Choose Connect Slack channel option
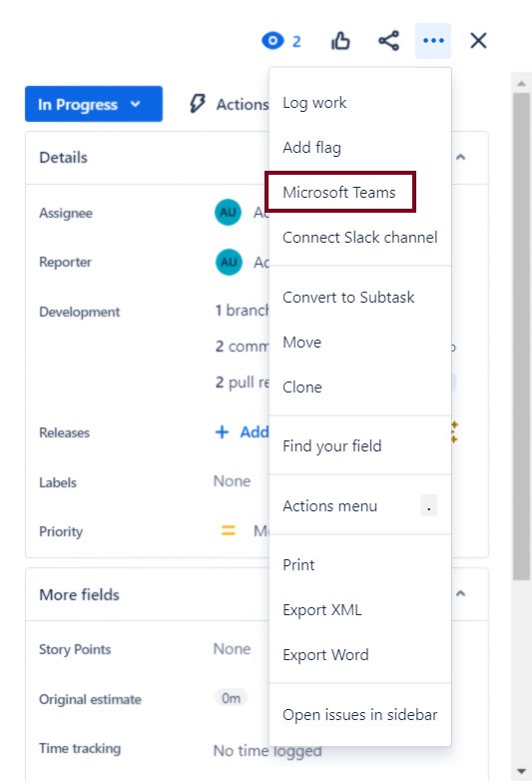This screenshot has height=781, width=532. point(360,237)
